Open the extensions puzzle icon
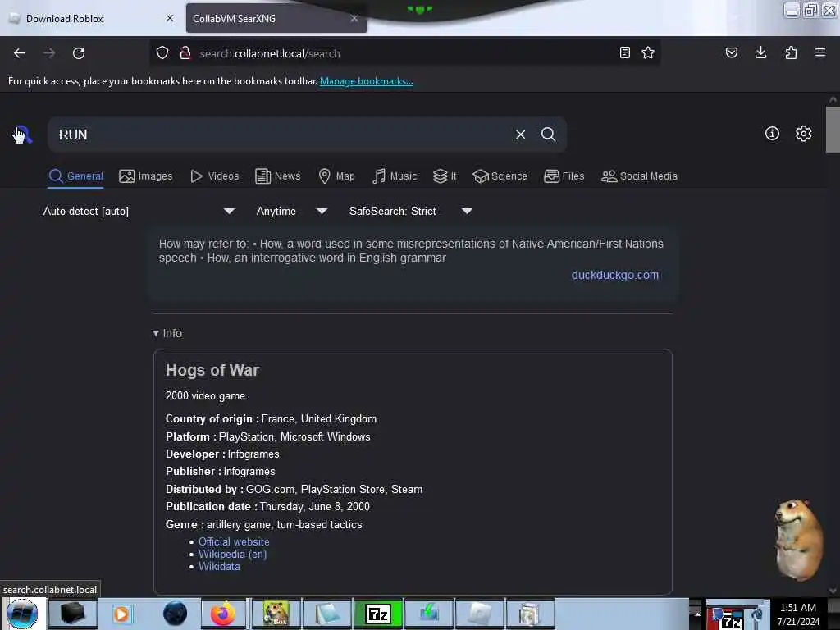 point(791,53)
